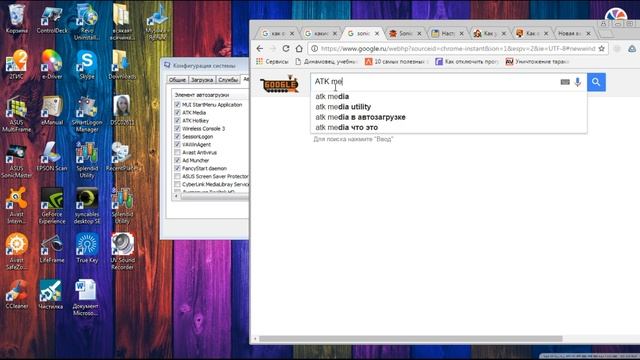Click the Google doodle logo
640x360 pixels.
280,84
